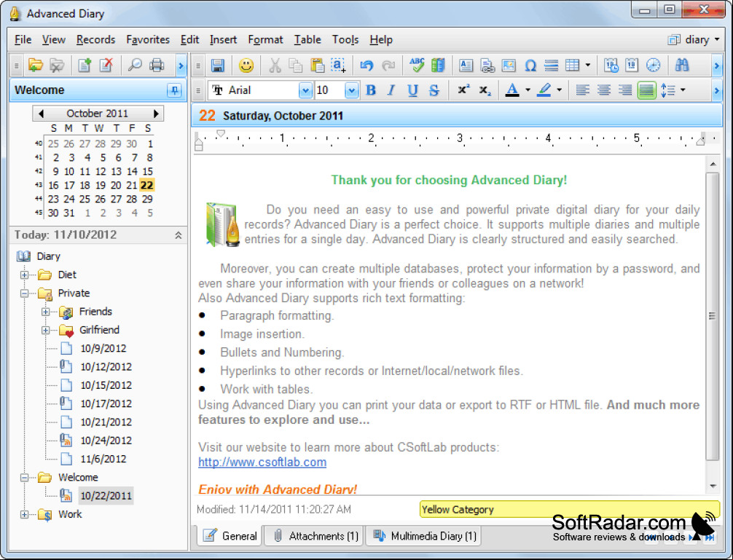The width and height of the screenshot is (733, 560).
Task: Paste using the clipboard icon
Action: pyautogui.click(x=318, y=66)
